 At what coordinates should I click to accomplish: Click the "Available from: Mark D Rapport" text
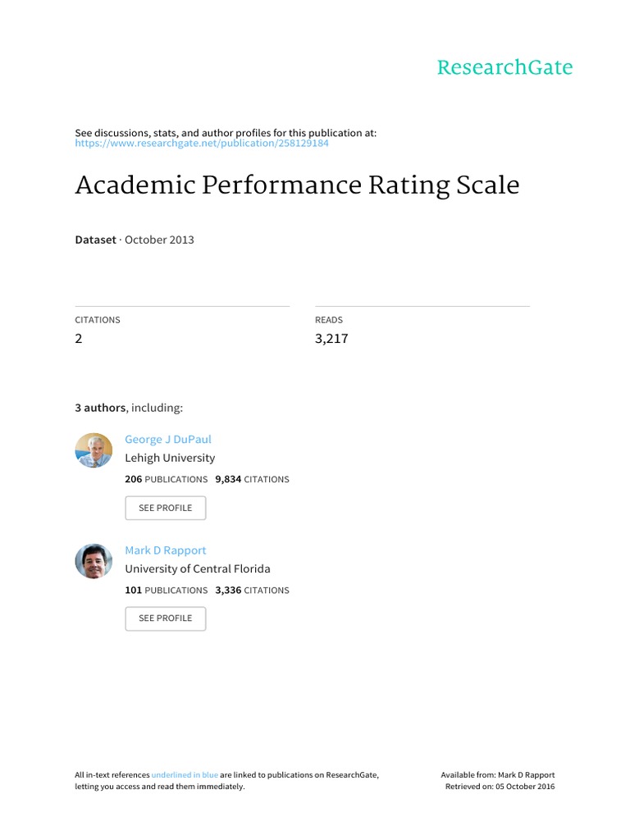(x=498, y=774)
